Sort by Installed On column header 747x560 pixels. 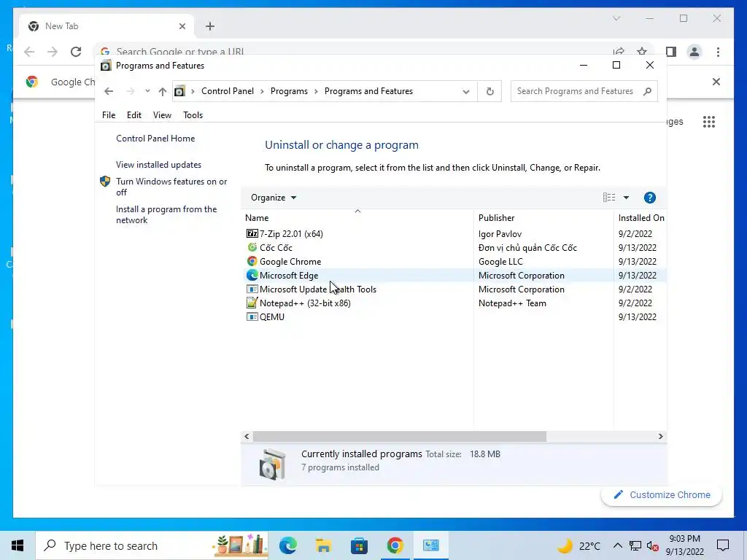(x=640, y=217)
